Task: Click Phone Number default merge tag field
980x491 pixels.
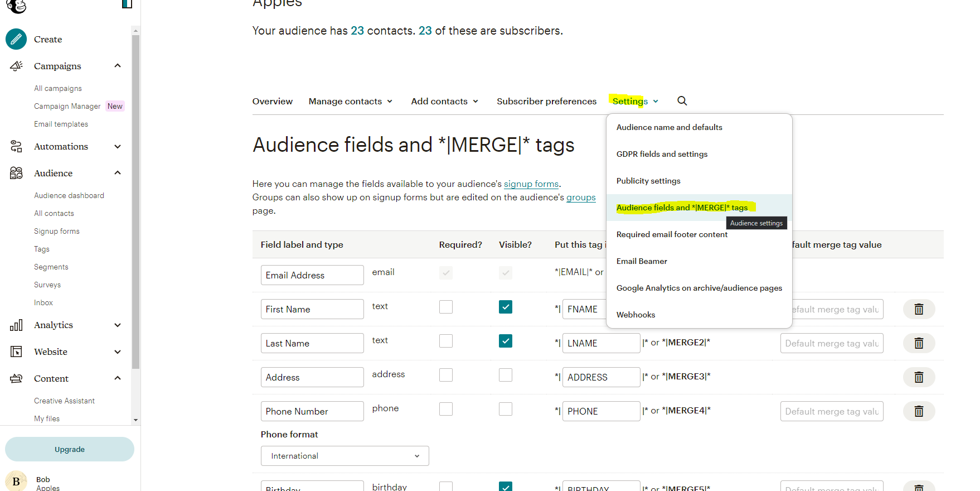Action: [x=832, y=411]
